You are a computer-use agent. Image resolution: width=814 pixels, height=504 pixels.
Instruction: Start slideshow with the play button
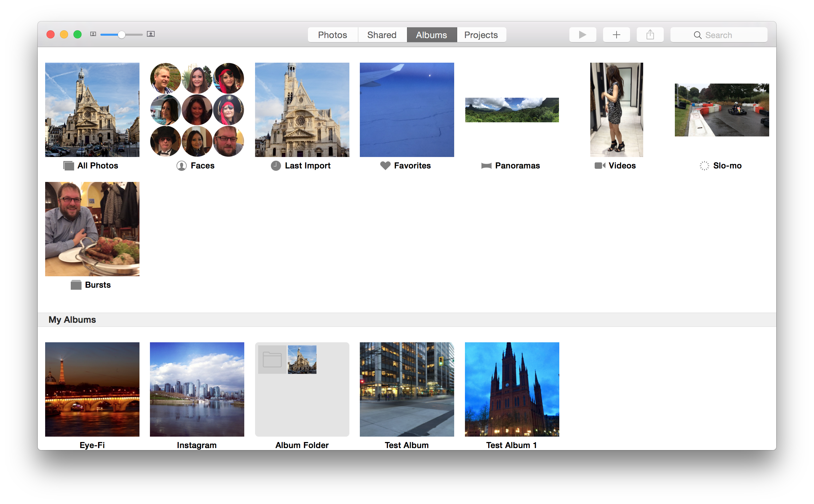[x=583, y=35]
